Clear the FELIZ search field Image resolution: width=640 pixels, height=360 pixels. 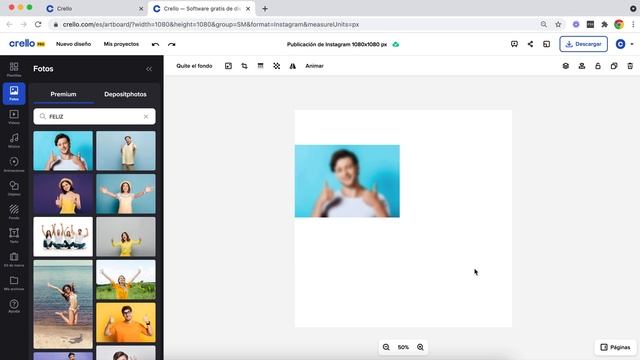point(146,117)
